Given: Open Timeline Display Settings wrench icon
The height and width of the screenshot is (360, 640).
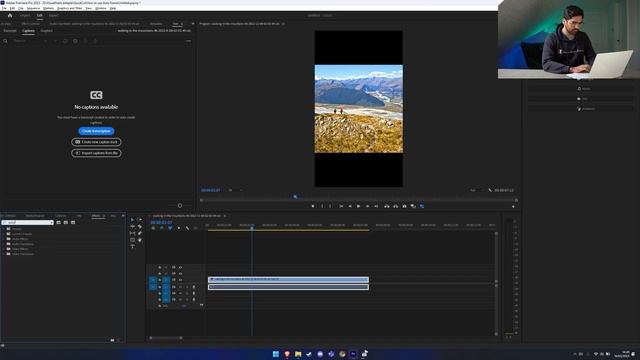Looking at the screenshot, I should 187,228.
